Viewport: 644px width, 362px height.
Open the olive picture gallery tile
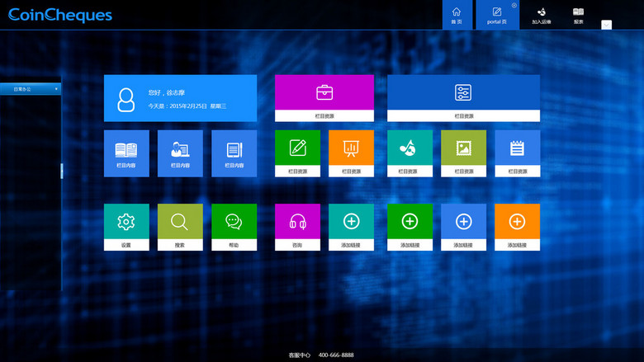coord(463,148)
